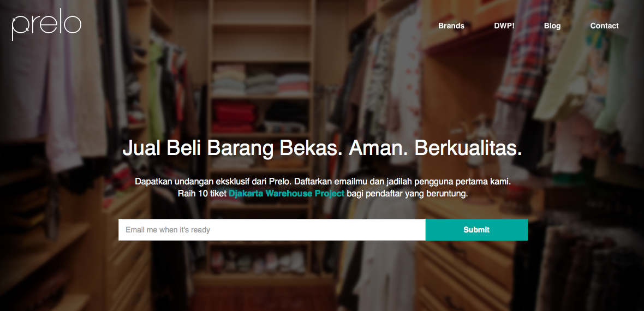Click the folded pastel clothes on upper shelf

261,81
